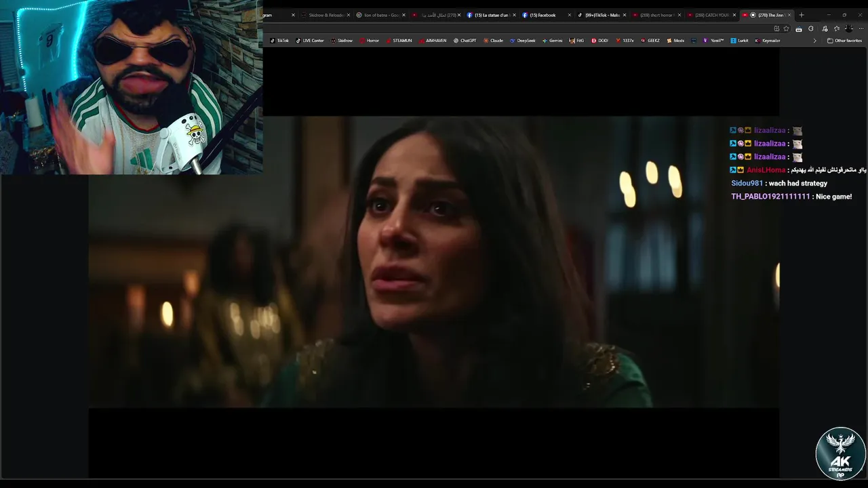The image size is (868, 488).
Task: Click TH_PABLO1921111111 username in chat
Action: click(770, 197)
